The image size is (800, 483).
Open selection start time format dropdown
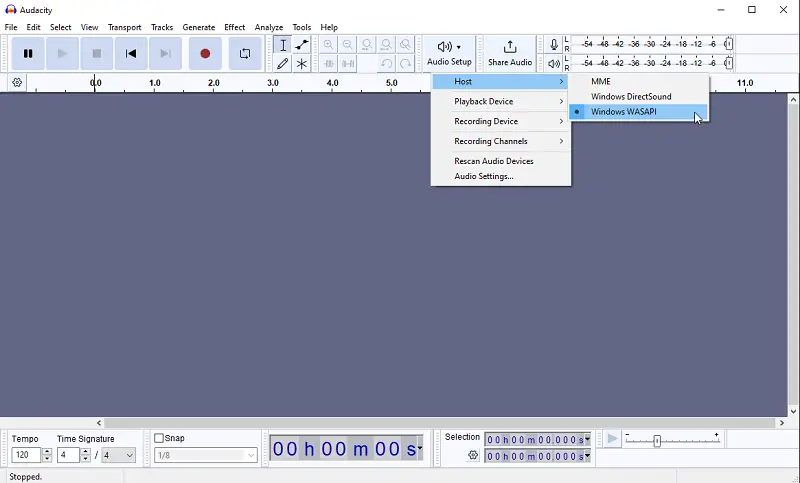(x=587, y=439)
